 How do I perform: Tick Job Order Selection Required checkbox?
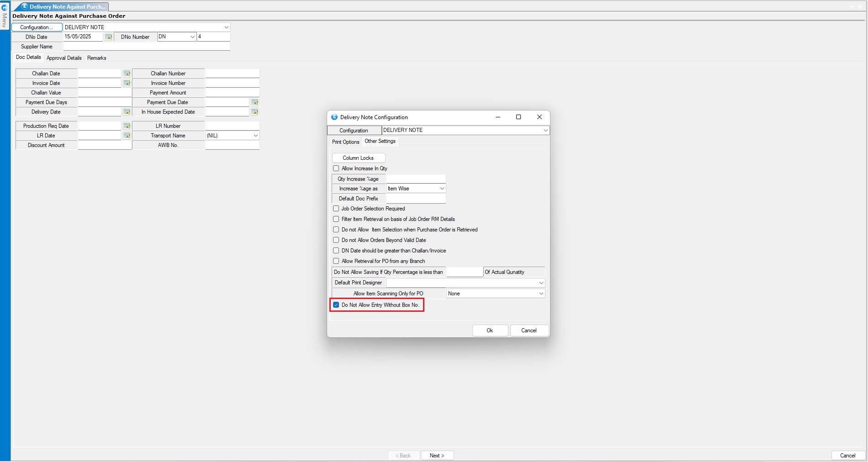[336, 209]
